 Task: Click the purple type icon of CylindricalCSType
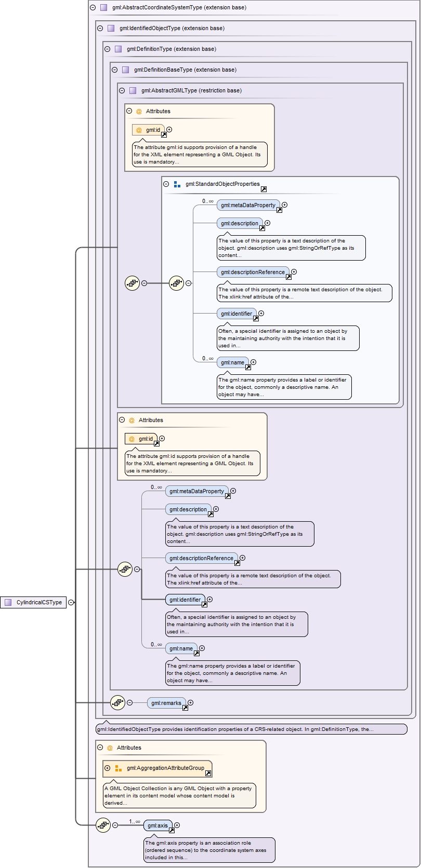(x=8, y=602)
